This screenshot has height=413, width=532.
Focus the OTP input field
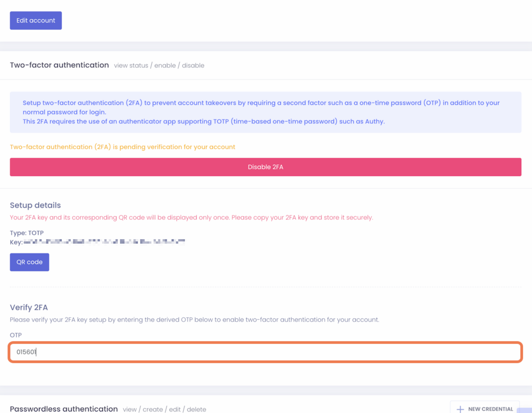[x=266, y=352]
